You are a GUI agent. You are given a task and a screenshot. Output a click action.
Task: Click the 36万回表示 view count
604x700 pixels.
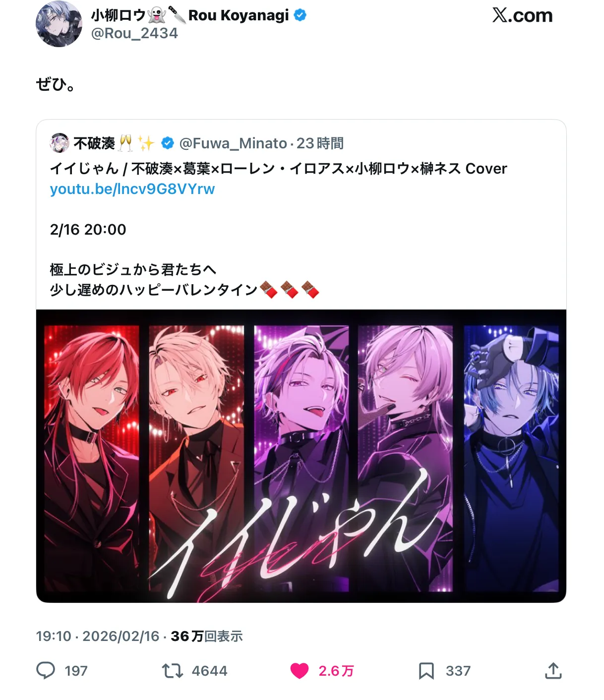[207, 636]
